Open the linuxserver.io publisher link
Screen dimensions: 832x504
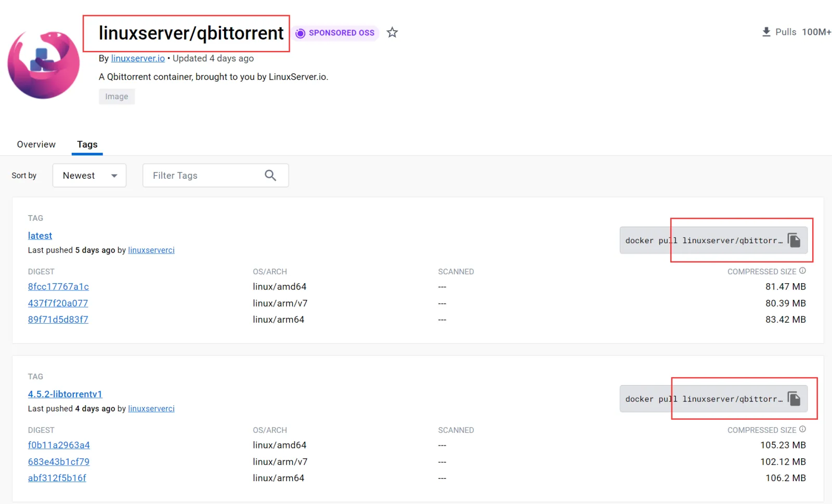click(138, 58)
